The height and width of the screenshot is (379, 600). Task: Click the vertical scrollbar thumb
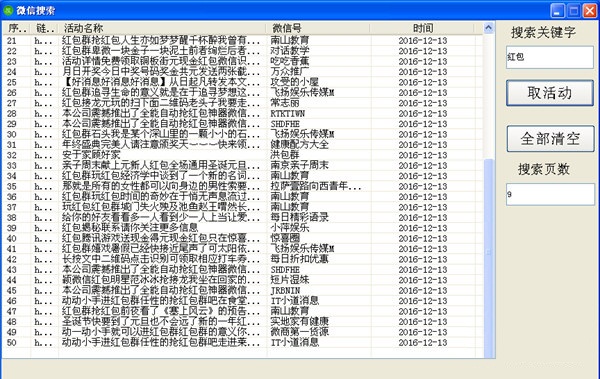pos(488,258)
